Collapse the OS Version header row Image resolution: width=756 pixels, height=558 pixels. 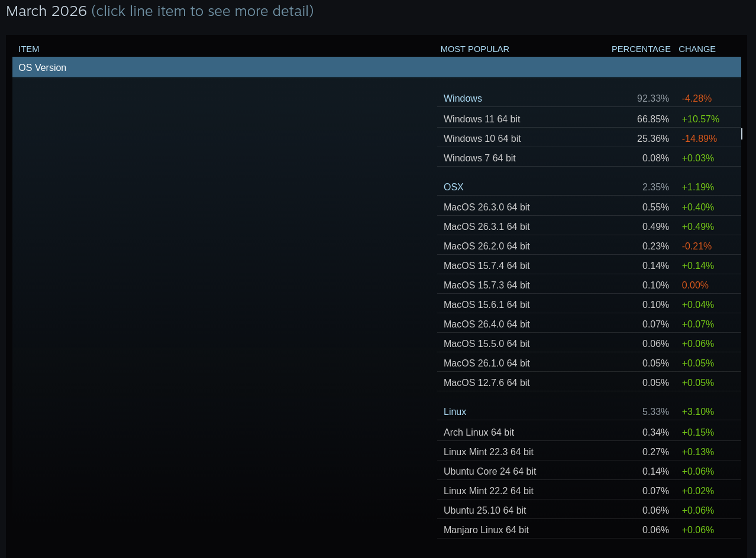pyautogui.click(x=376, y=67)
